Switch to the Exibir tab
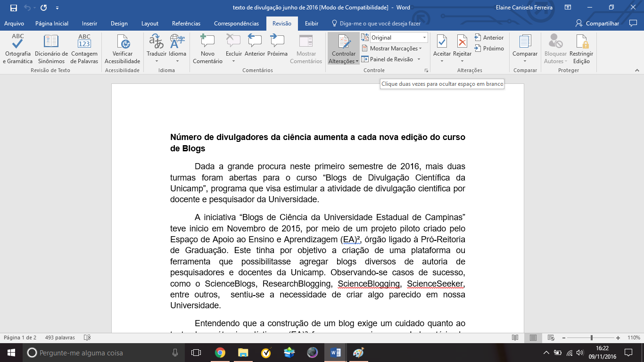The width and height of the screenshot is (644, 362). point(312,24)
